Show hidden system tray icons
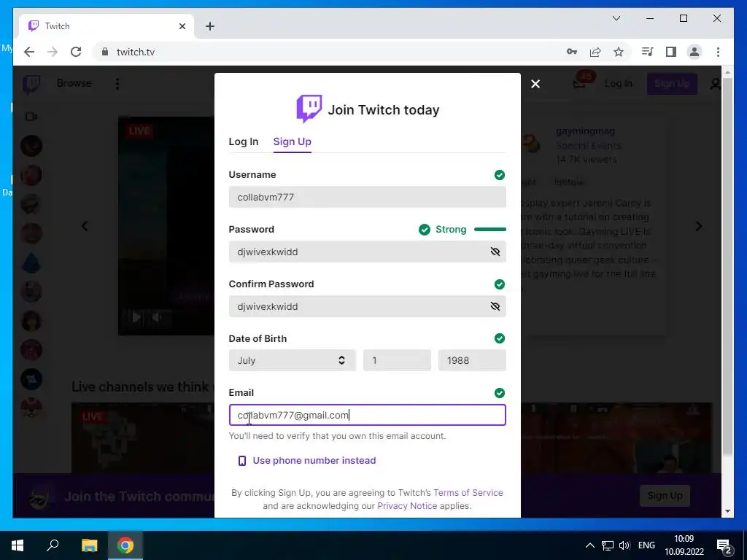Image resolution: width=747 pixels, height=560 pixels. click(x=589, y=545)
